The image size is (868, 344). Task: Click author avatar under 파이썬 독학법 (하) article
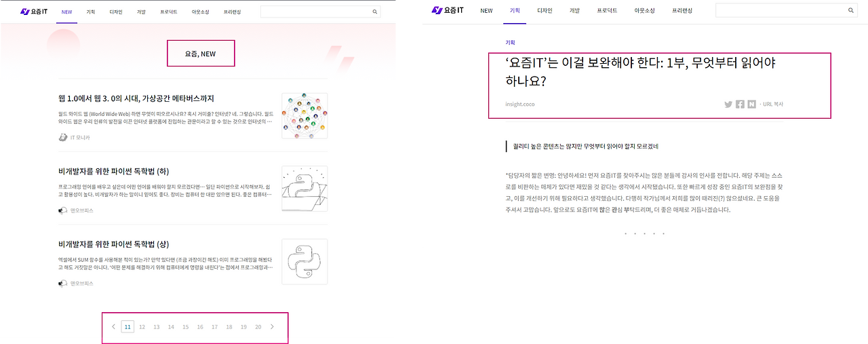point(63,210)
